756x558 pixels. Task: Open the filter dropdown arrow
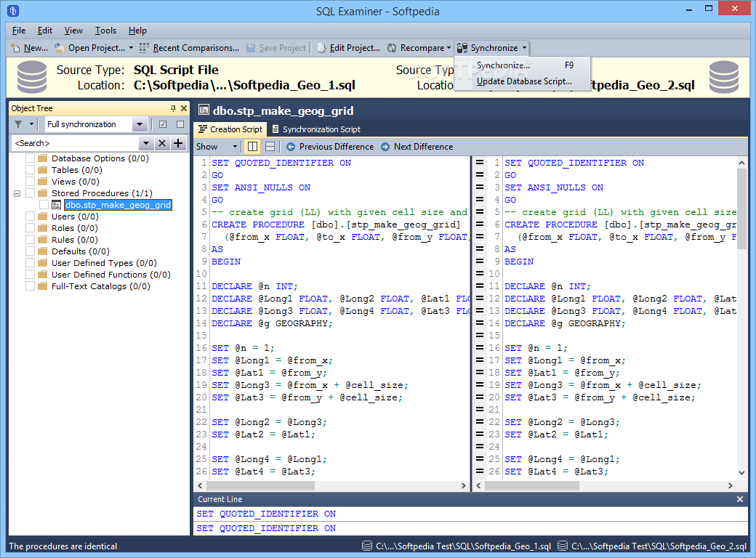pos(31,124)
